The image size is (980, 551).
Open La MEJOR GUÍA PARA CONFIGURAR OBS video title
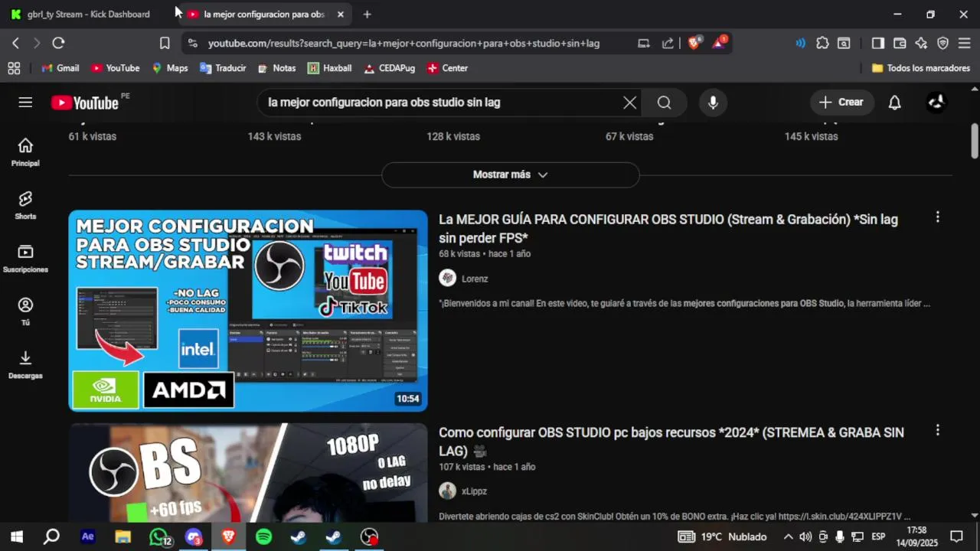[668, 228]
